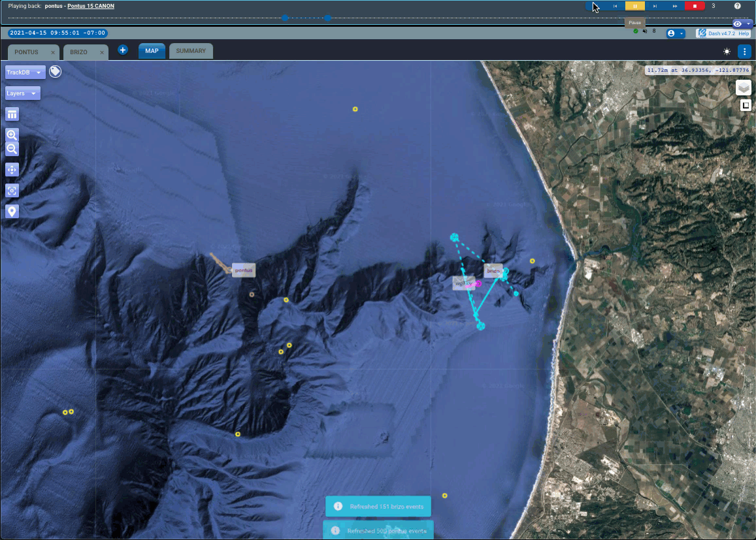Image resolution: width=756 pixels, height=540 pixels.
Task: Skip to previous with the rewind button
Action: pyautogui.click(x=615, y=6)
